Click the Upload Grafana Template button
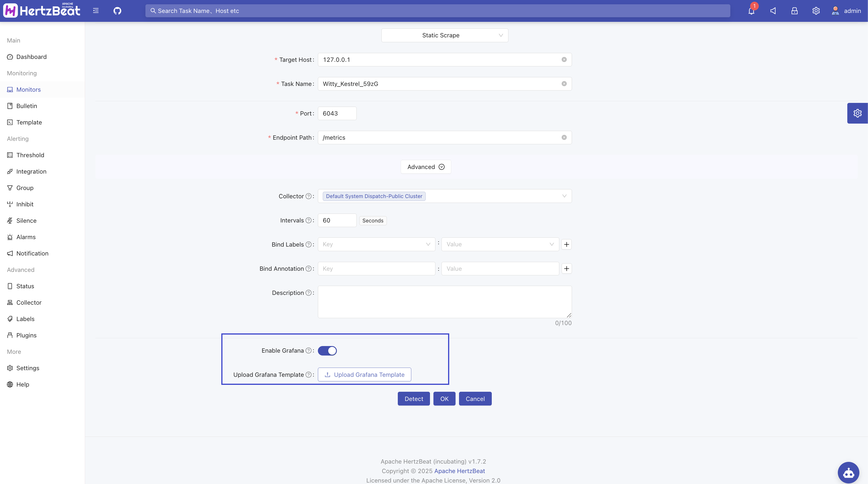Image resolution: width=868 pixels, height=484 pixels. (364, 374)
